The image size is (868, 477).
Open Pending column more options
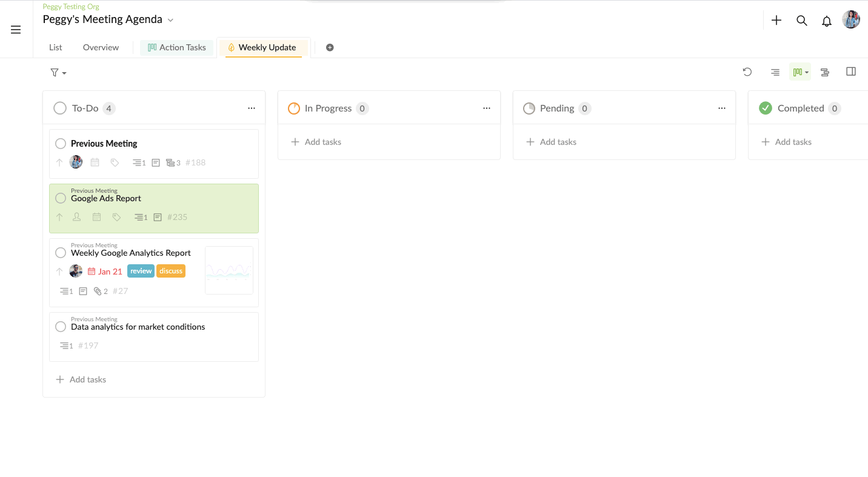722,108
